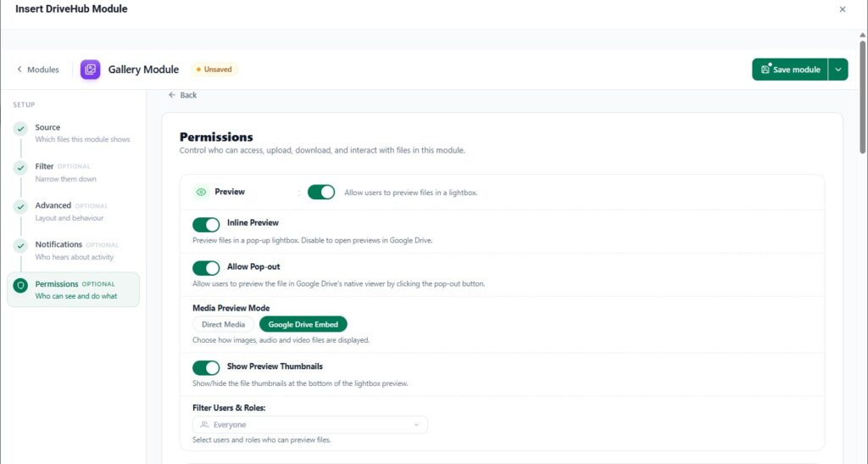This screenshot has width=868, height=464.
Task: Click the Inline Preview label
Action: 253,222
